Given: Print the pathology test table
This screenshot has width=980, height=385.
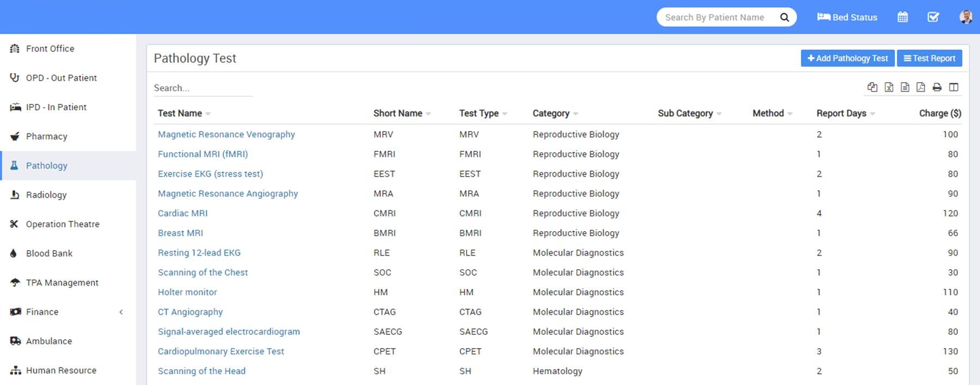Looking at the screenshot, I should [937, 87].
